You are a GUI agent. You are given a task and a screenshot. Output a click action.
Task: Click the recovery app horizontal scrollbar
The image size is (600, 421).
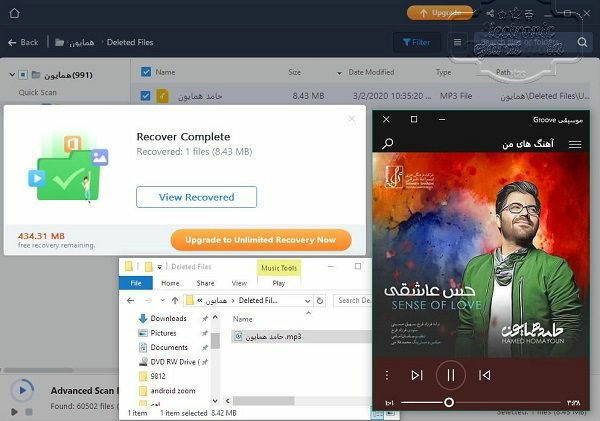38,370
